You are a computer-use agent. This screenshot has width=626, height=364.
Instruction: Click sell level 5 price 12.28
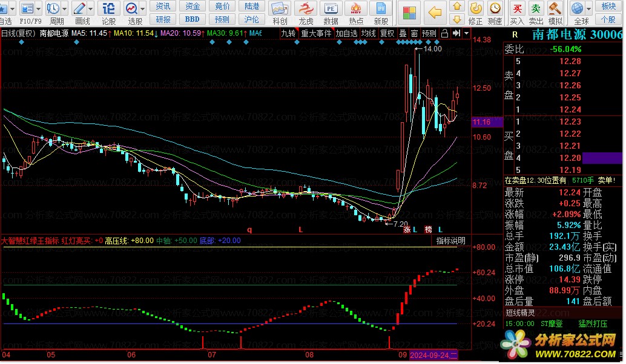coord(570,62)
